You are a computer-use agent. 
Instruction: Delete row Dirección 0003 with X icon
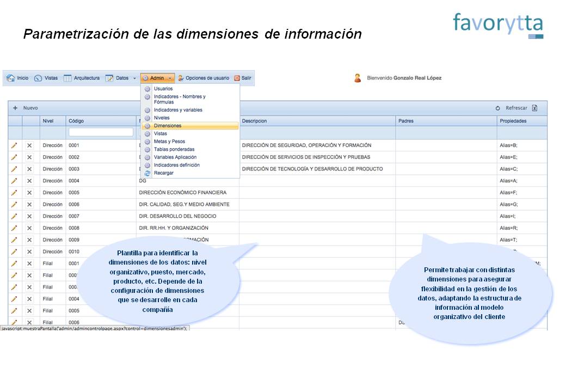(29, 169)
